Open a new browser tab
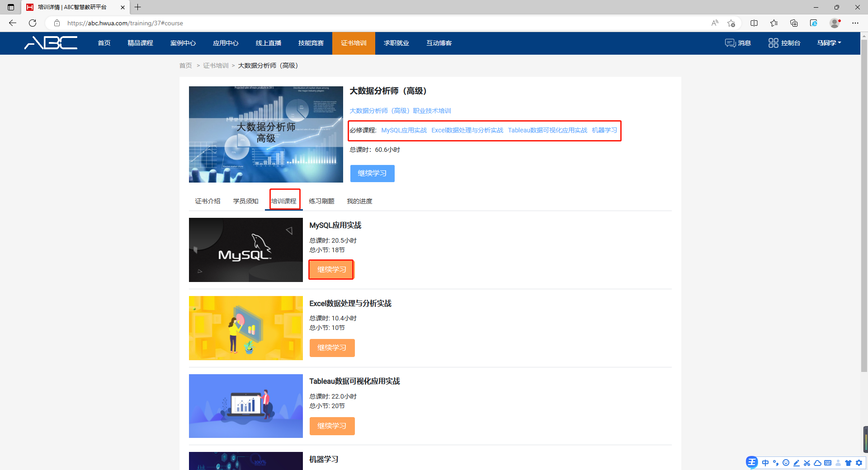This screenshot has height=470, width=868. [138, 7]
